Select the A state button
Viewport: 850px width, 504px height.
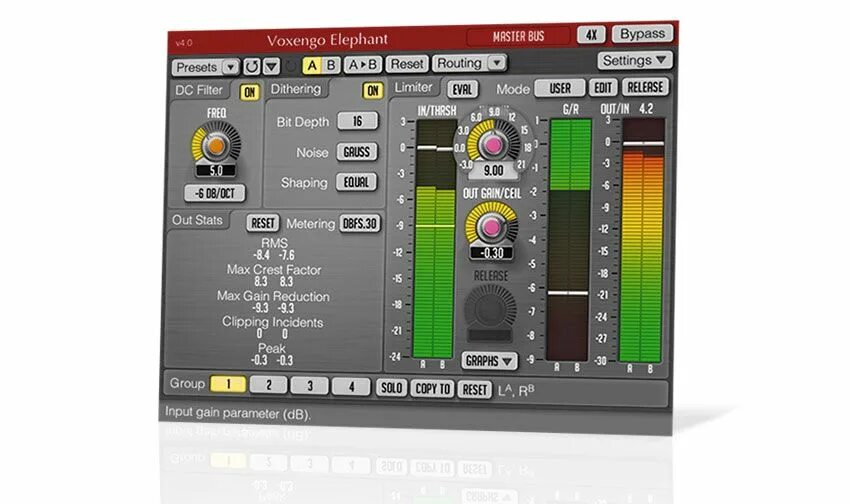tap(312, 66)
